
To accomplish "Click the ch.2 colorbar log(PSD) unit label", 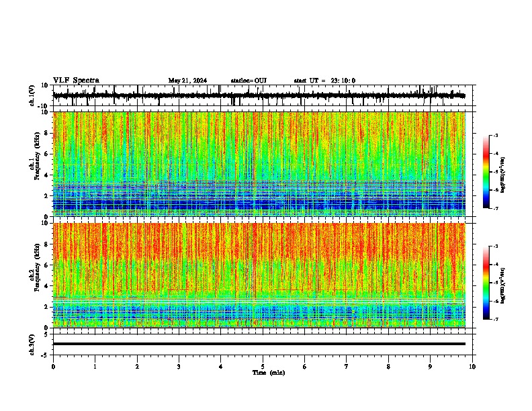I will [x=503, y=285].
